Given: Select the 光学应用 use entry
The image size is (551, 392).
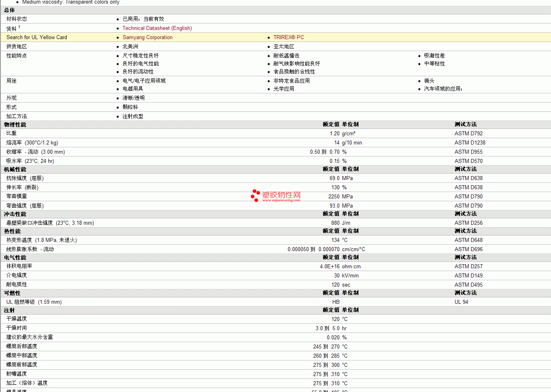Looking at the screenshot, I should tap(284, 89).
